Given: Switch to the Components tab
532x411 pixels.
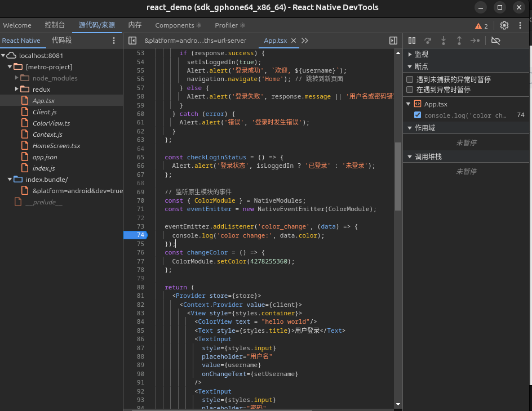Looking at the screenshot, I should [x=178, y=25].
